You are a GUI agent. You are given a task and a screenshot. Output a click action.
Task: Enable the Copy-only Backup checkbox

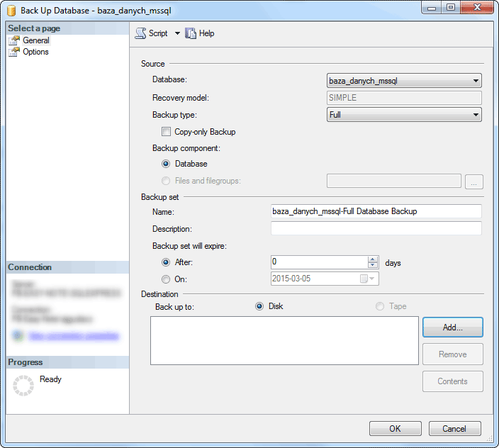[x=166, y=132]
